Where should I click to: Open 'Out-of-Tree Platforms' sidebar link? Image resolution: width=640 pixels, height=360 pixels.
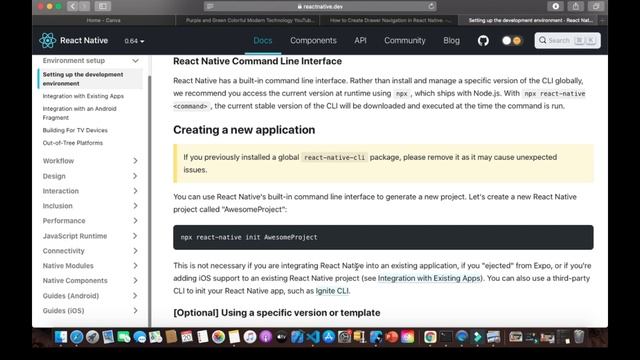click(73, 143)
